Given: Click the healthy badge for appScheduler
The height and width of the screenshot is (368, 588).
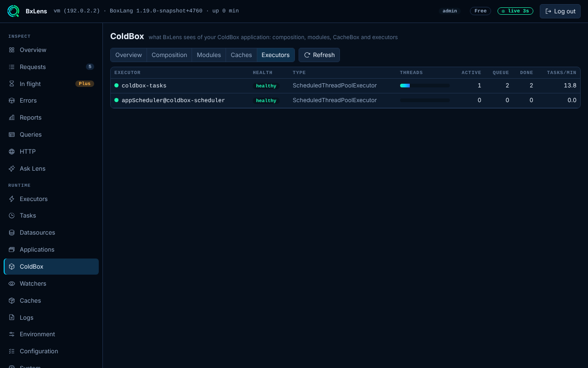Looking at the screenshot, I should click(x=266, y=101).
